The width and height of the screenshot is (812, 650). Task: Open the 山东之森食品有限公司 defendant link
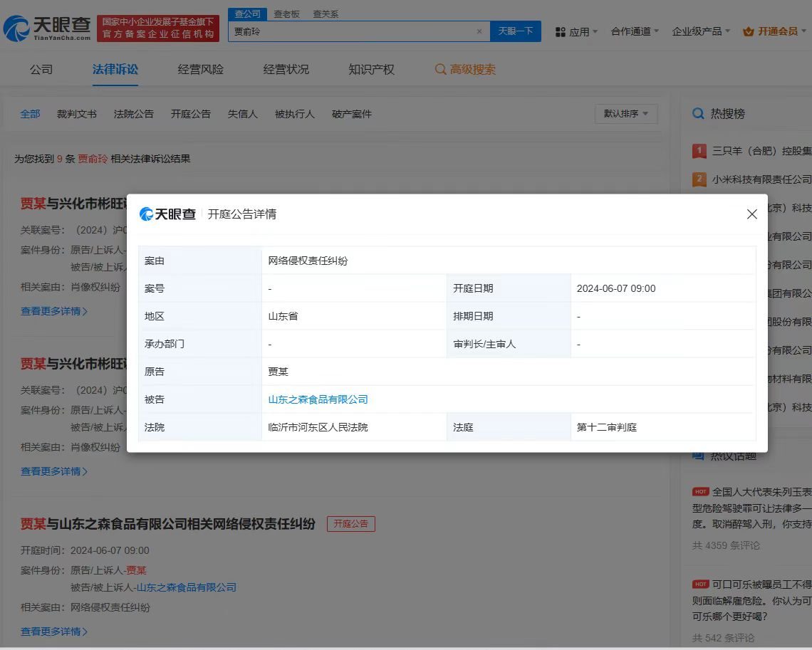[318, 399]
